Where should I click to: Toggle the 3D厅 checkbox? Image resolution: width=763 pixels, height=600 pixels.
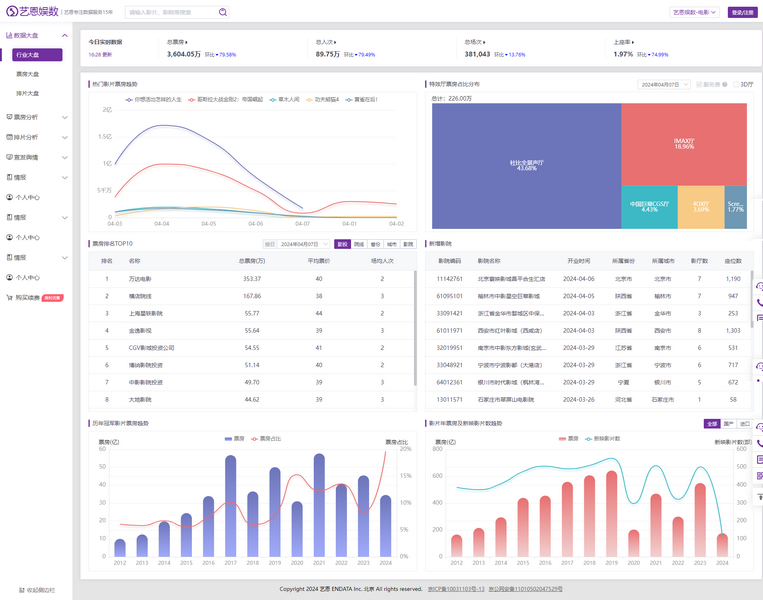[736, 85]
